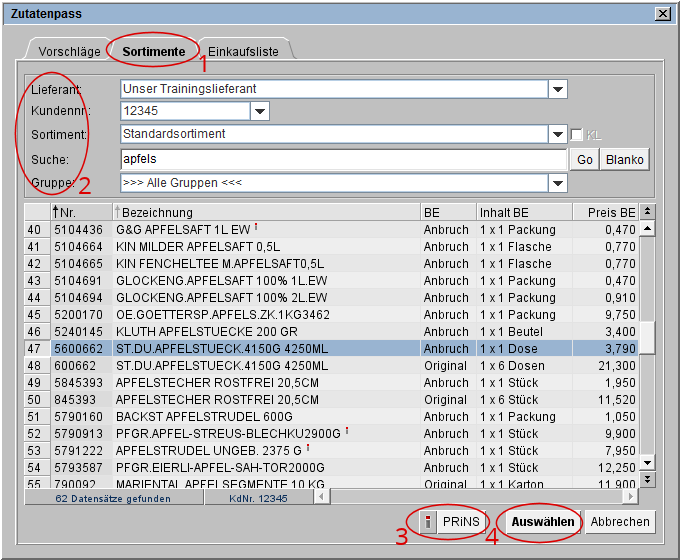Click the jump-to-bottom double arrow scrollbar icon

click(x=647, y=480)
